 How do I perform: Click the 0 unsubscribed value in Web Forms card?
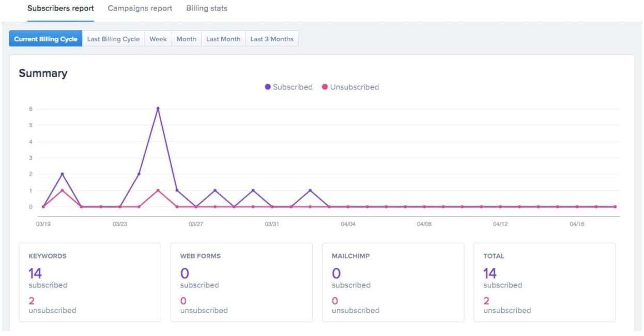click(183, 301)
